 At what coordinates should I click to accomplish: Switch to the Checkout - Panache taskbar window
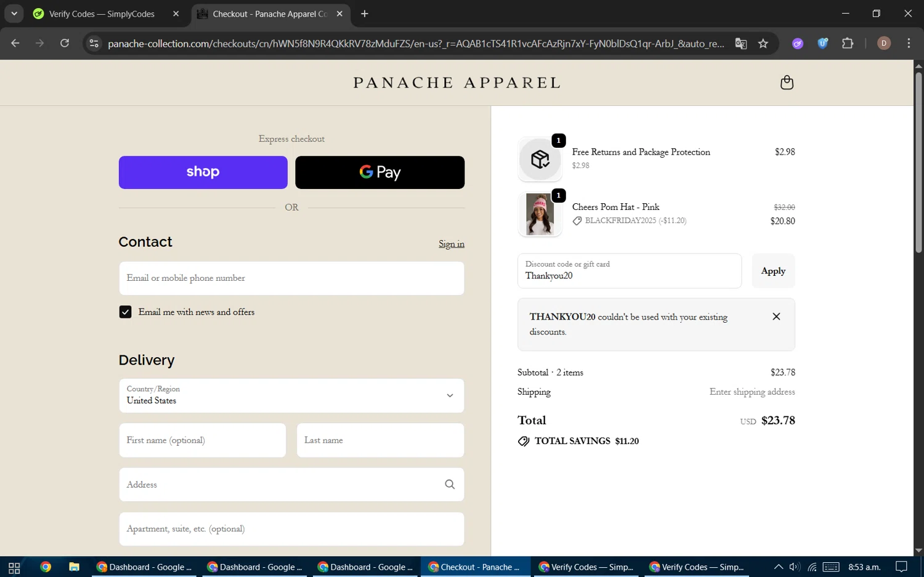tap(476, 567)
